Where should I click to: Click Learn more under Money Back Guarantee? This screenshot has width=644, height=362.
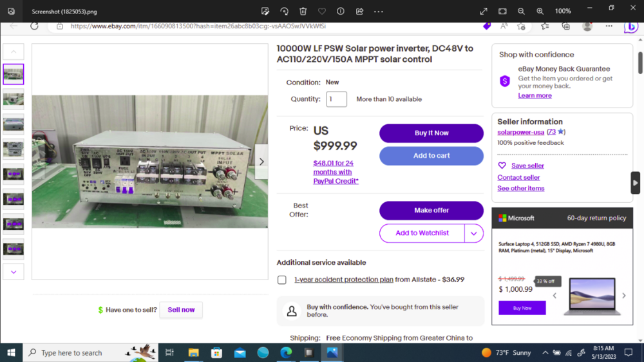tap(535, 95)
